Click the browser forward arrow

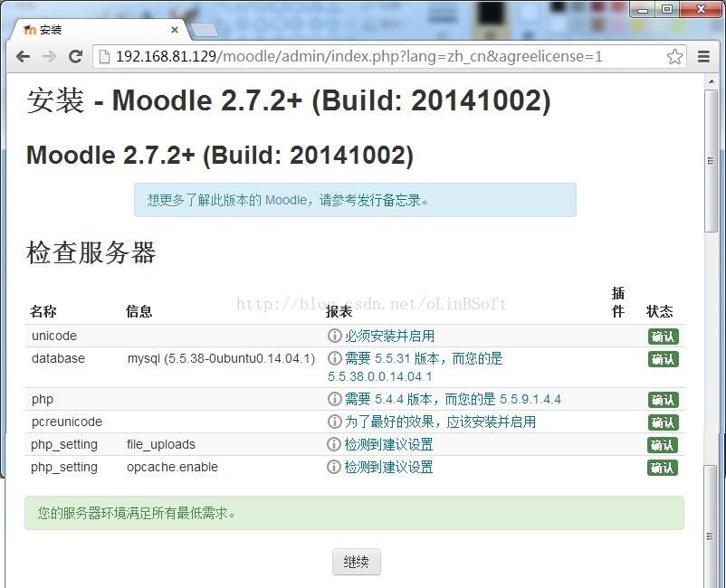49,56
